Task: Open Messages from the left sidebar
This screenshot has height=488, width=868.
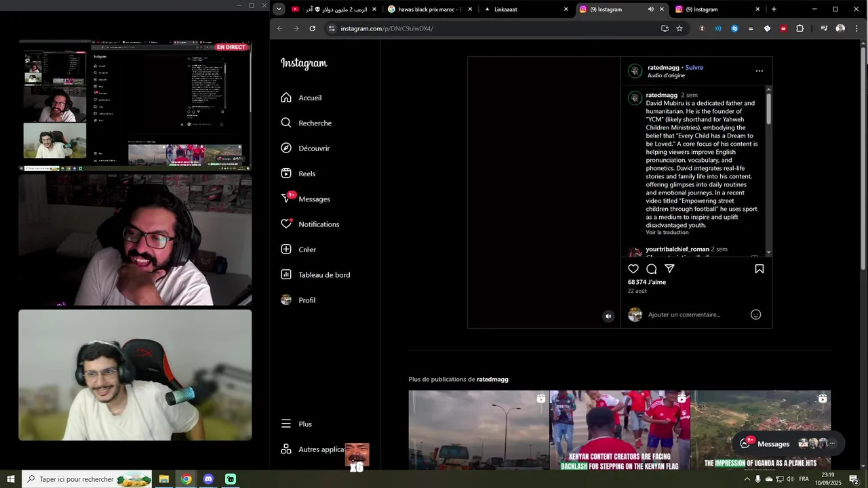Action: 306,199
